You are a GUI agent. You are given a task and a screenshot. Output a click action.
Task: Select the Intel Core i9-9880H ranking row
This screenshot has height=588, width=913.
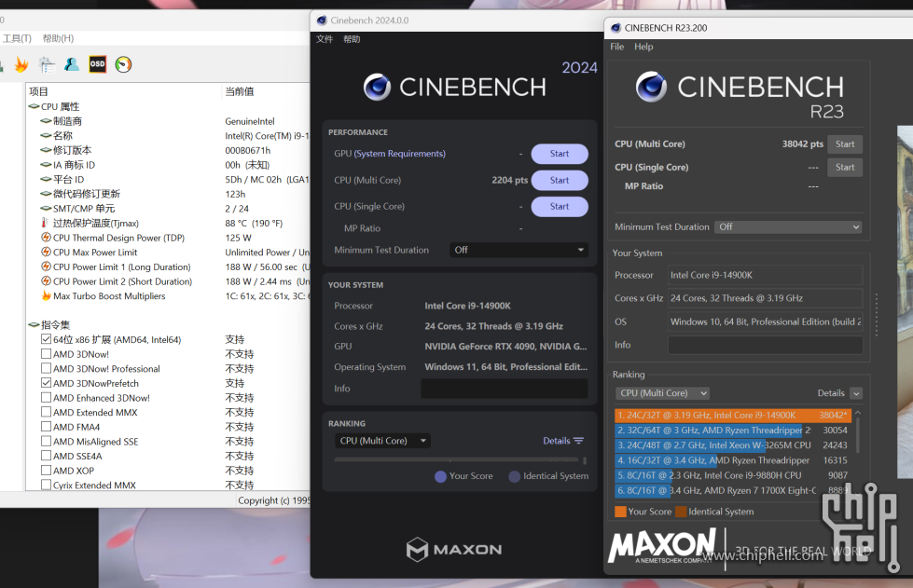(x=732, y=476)
